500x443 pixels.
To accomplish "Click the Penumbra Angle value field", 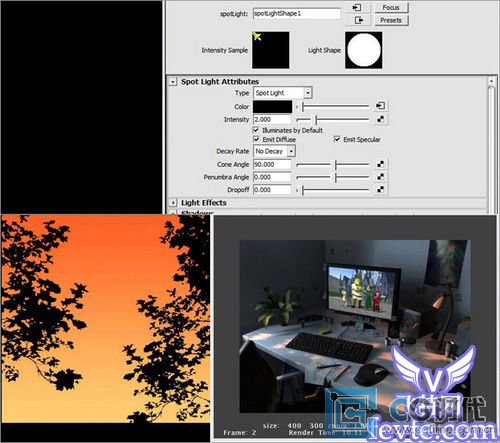I will [272, 177].
